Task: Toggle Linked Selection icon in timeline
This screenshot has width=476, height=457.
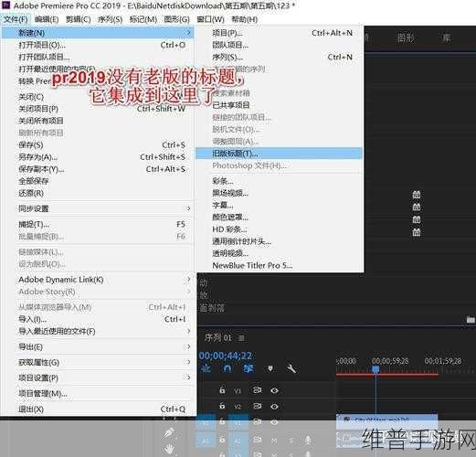Action: pyautogui.click(x=249, y=369)
